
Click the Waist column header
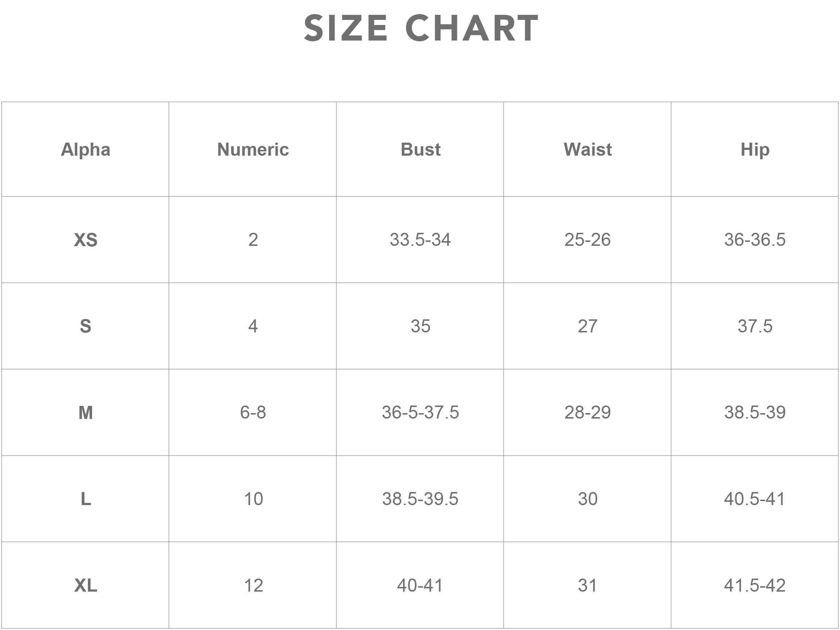588,150
